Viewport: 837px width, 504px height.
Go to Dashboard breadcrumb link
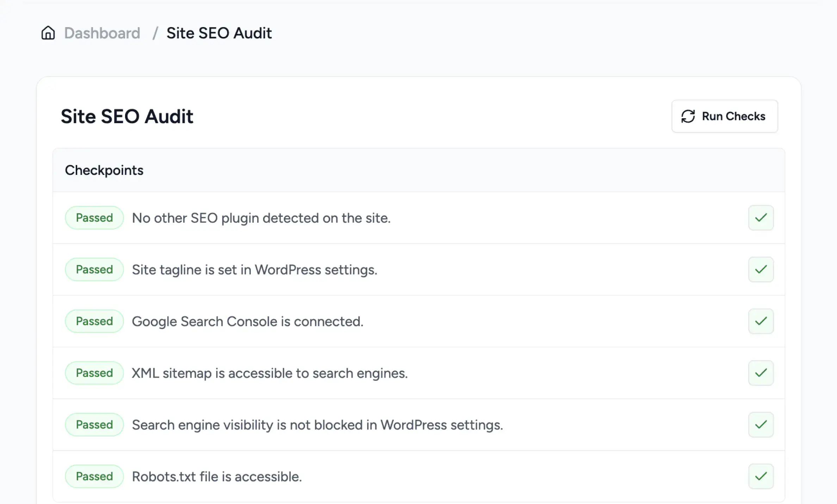[x=102, y=33]
